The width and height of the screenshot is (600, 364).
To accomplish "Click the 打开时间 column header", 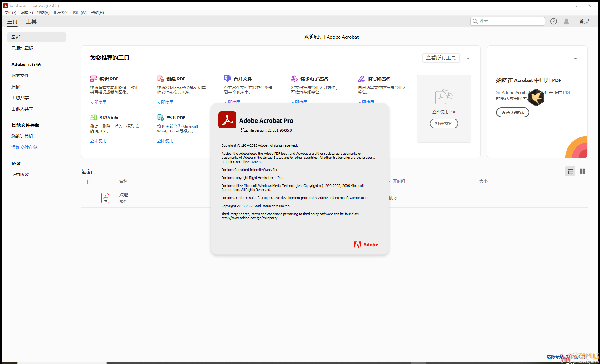I will 397,181.
